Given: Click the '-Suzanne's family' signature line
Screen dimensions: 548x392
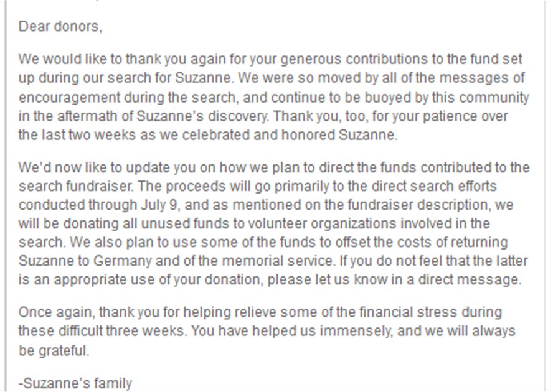Looking at the screenshot, I should (x=75, y=383).
